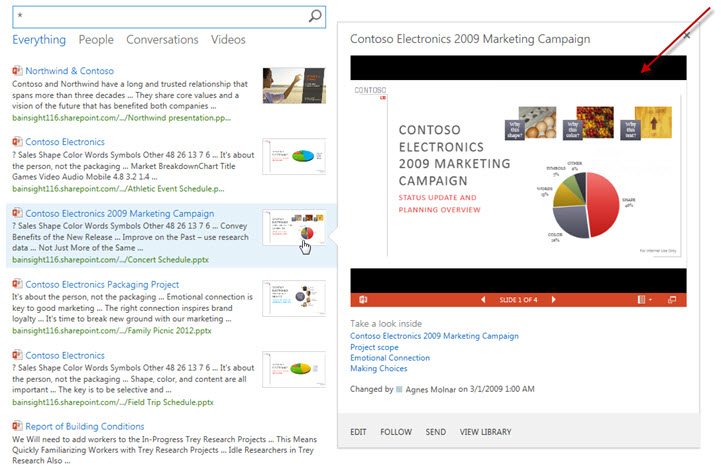
Task: Switch to the Videos tab
Action: pos(228,40)
